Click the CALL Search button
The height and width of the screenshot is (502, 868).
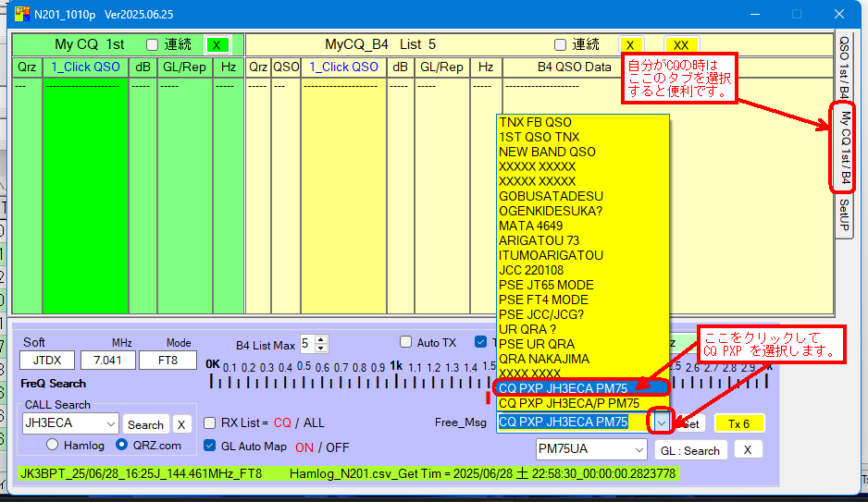click(145, 424)
